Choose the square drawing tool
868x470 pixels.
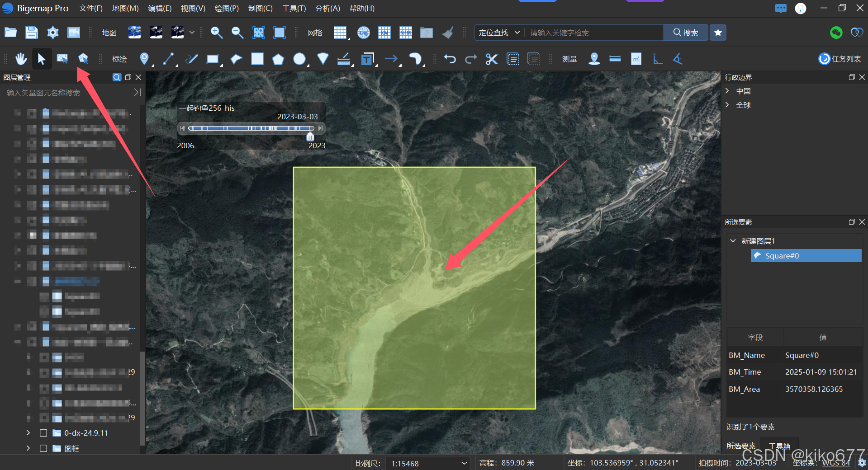257,59
